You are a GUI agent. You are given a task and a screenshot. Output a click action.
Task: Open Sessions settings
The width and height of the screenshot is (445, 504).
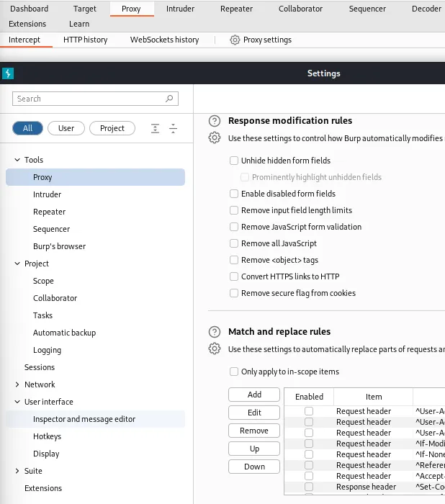pyautogui.click(x=40, y=367)
